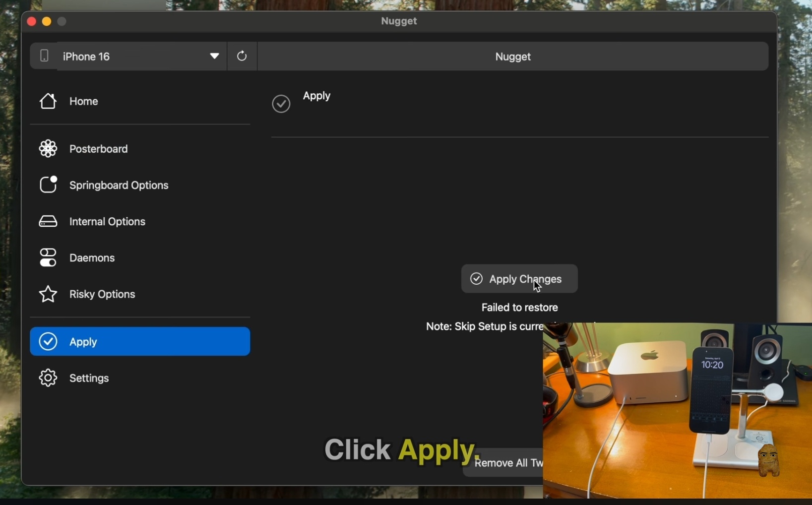Open the Settings page

click(x=140, y=378)
